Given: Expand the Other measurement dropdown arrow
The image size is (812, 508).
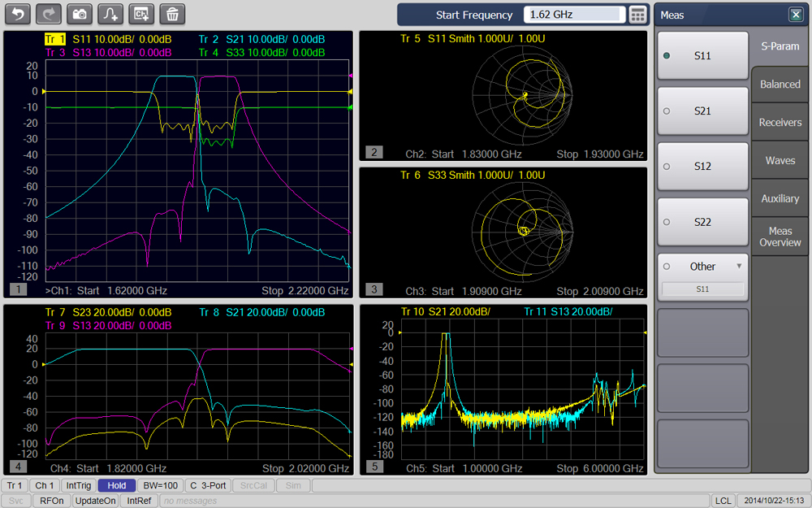Looking at the screenshot, I should point(739,266).
